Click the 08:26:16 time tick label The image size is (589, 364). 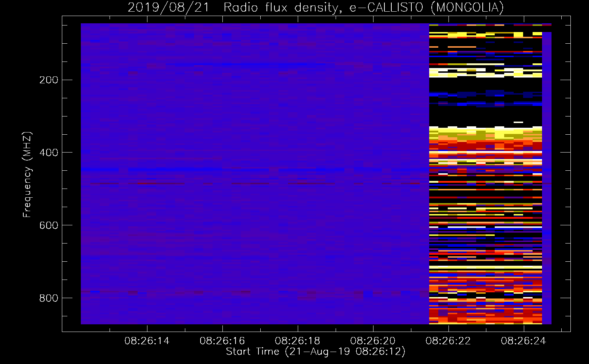point(222,341)
